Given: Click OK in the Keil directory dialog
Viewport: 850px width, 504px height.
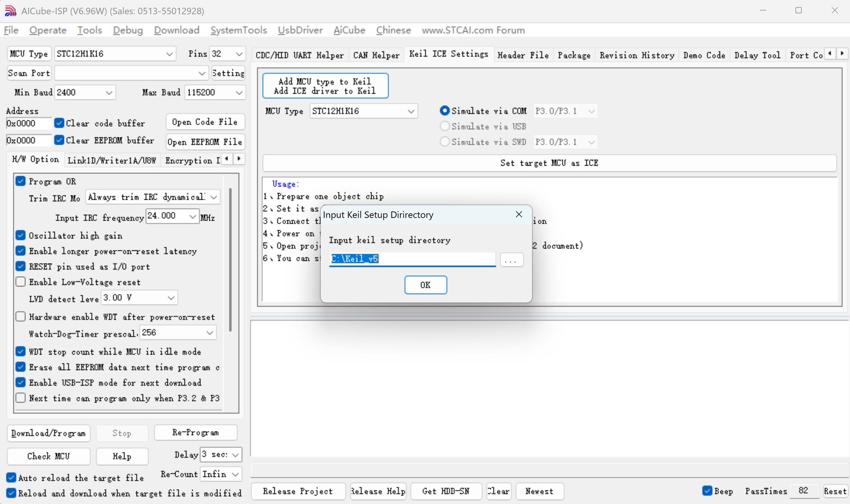Looking at the screenshot, I should [x=425, y=285].
